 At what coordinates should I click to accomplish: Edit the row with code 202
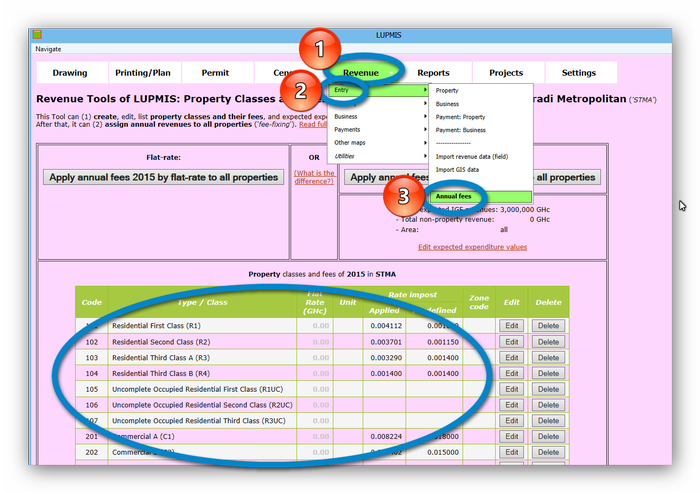512,452
